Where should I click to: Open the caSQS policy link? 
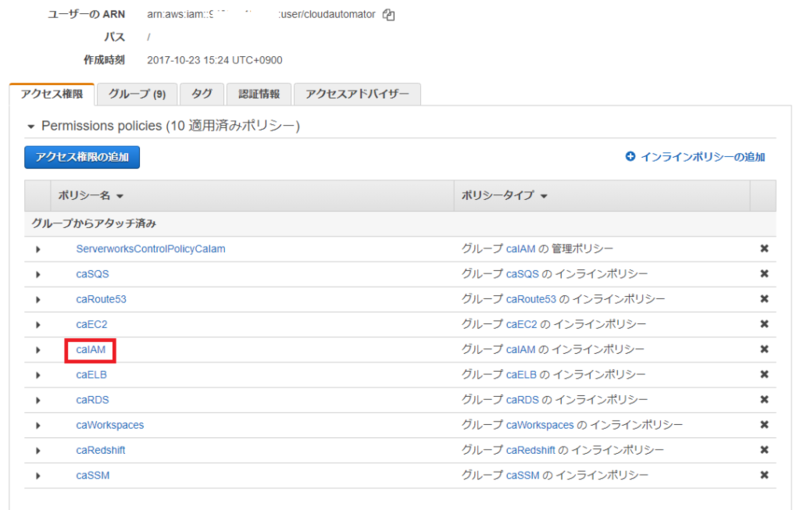tap(92, 274)
